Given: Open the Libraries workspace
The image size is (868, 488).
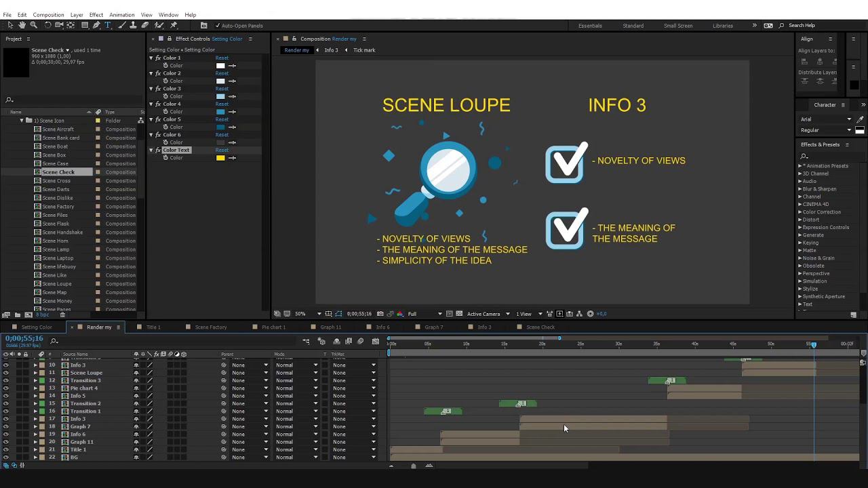Looking at the screenshot, I should pos(723,26).
